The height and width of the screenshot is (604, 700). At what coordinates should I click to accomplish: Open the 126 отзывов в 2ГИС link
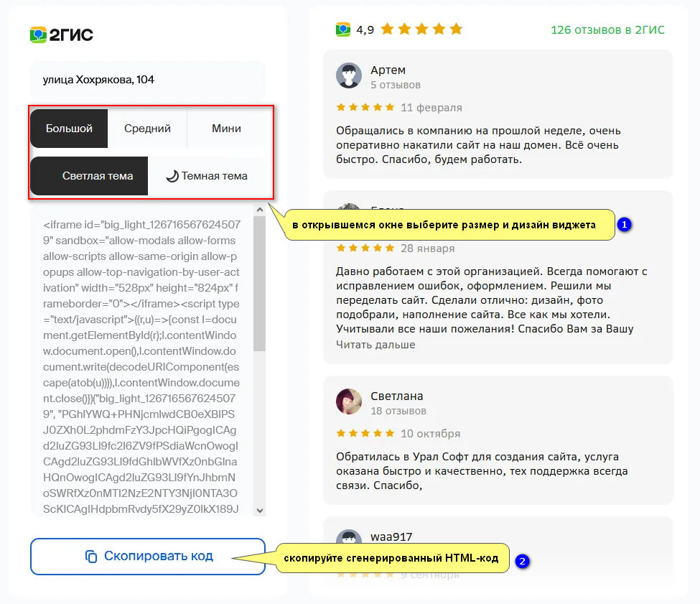(x=607, y=30)
